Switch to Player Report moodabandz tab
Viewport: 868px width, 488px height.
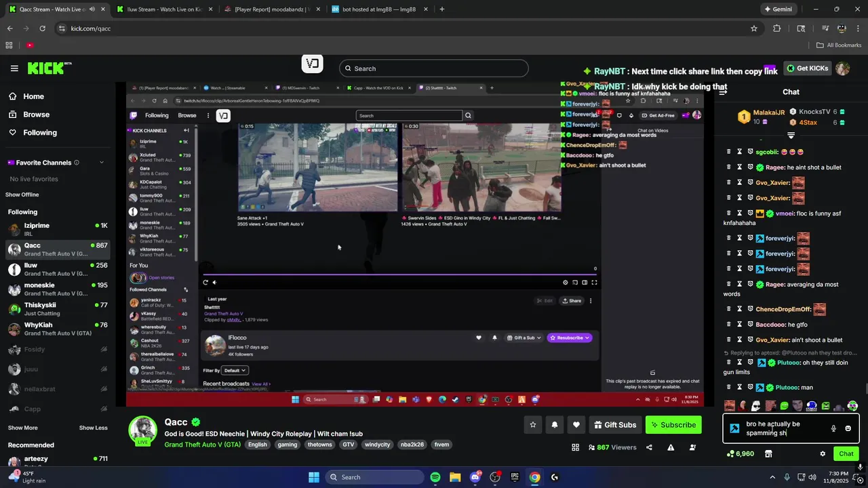tap(271, 9)
